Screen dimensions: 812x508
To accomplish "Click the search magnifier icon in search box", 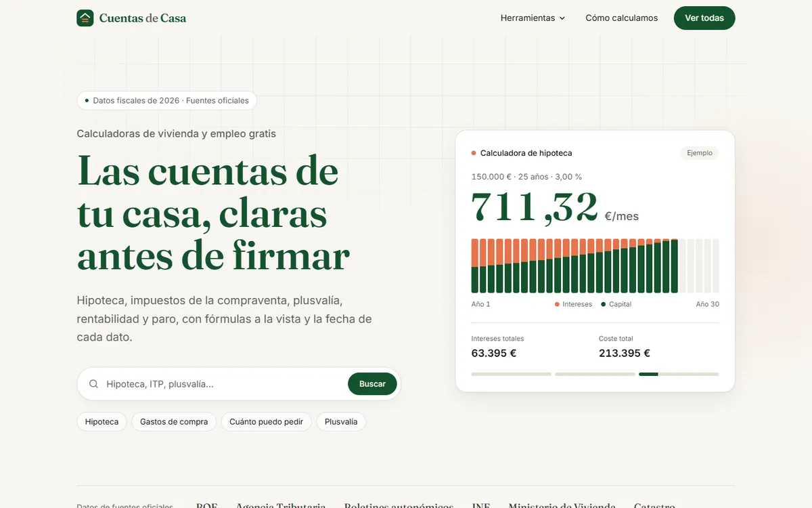I will click(94, 384).
